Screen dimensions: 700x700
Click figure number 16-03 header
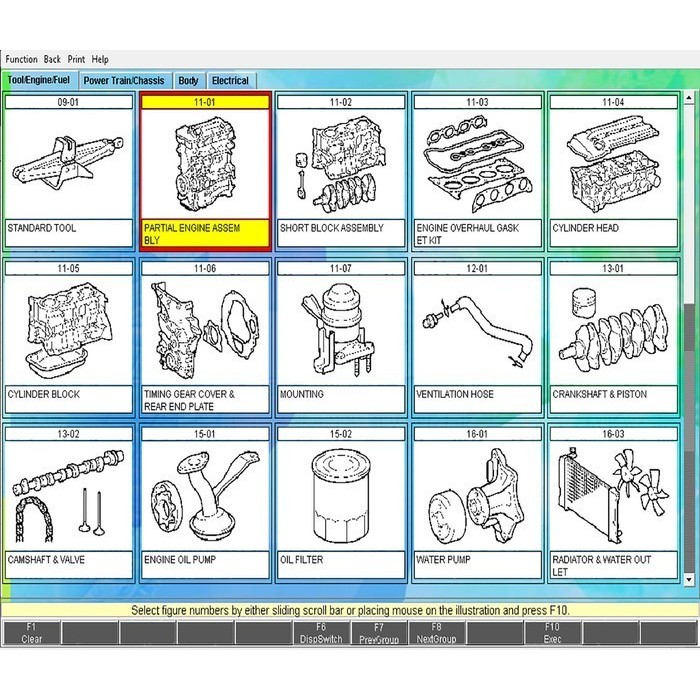613,434
